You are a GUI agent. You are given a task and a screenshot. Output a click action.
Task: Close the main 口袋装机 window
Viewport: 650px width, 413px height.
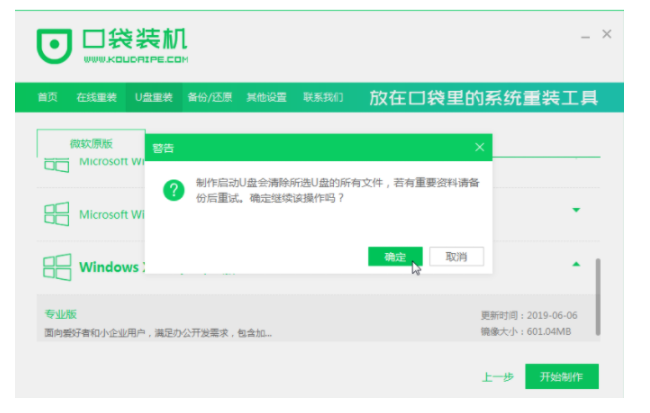coord(607,34)
